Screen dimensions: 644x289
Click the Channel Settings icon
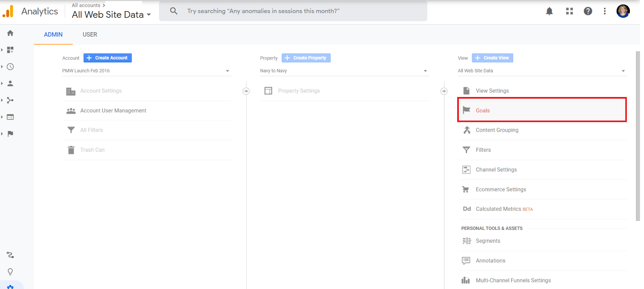point(466,169)
